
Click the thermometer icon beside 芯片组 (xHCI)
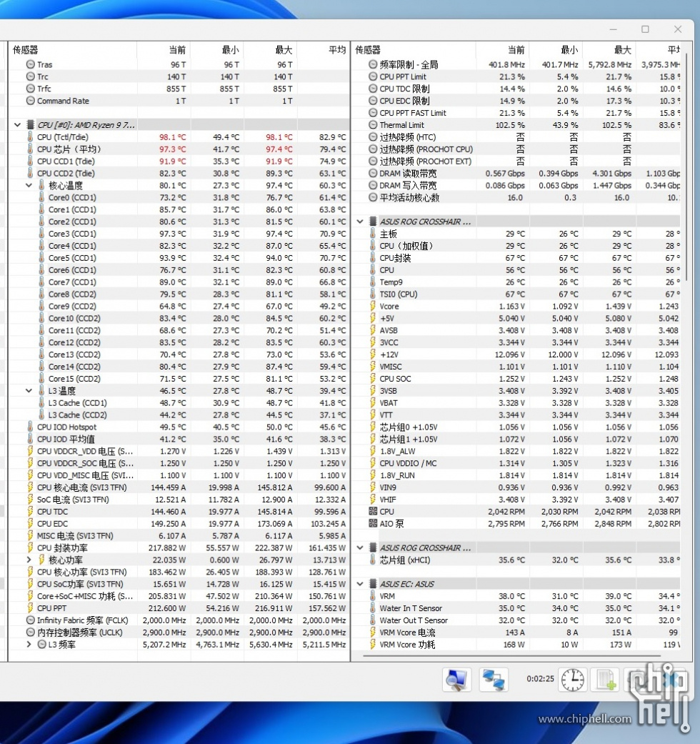pos(373,560)
